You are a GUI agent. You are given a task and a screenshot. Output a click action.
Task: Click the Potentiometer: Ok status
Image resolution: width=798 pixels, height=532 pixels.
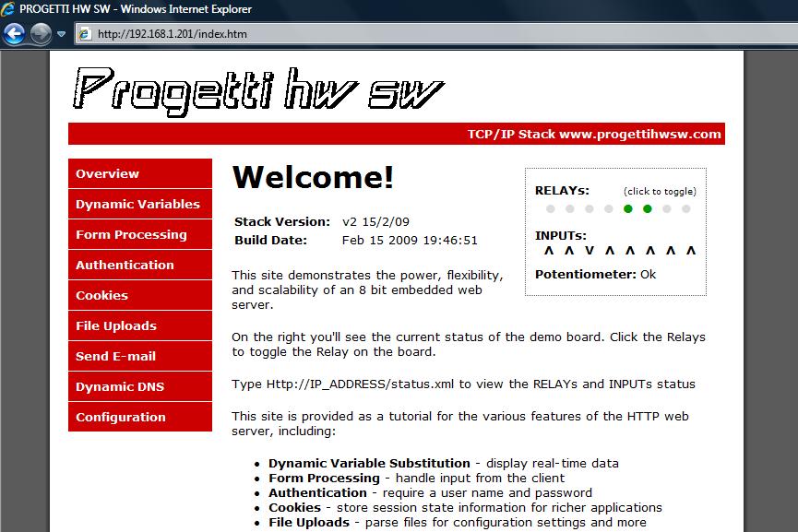(x=595, y=275)
